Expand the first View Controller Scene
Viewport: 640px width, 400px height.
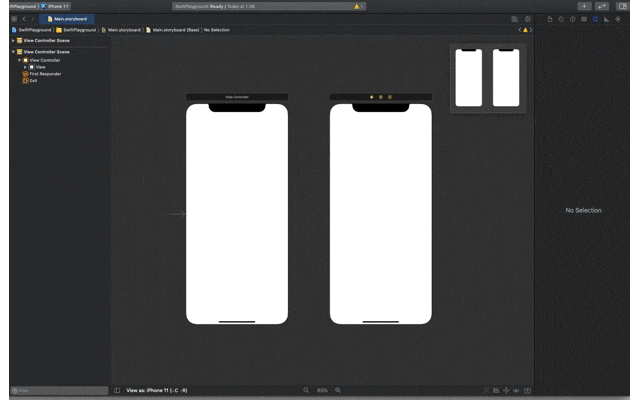[13, 40]
